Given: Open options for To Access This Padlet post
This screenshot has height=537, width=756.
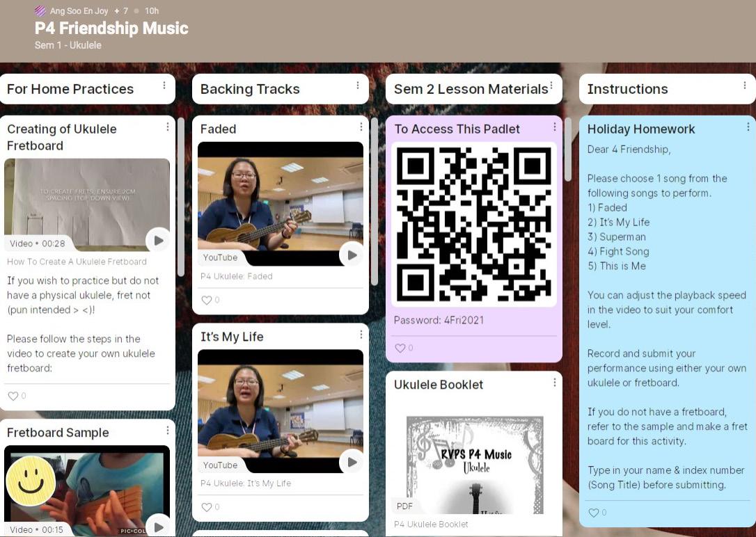Looking at the screenshot, I should click(x=554, y=127).
